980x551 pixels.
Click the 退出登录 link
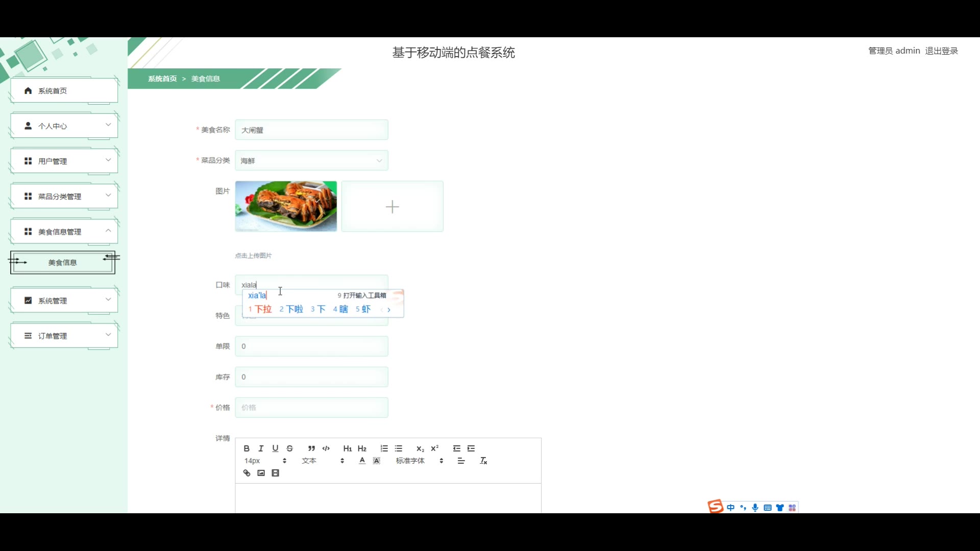click(x=941, y=51)
